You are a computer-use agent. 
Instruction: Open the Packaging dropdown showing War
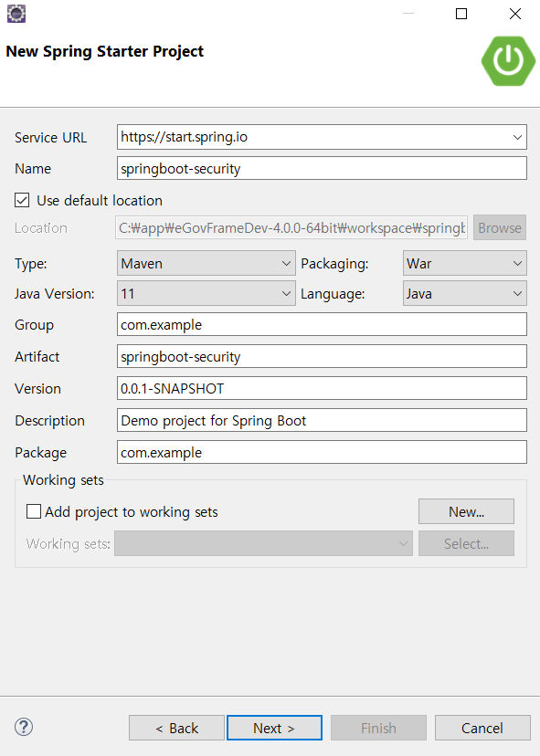tap(465, 263)
